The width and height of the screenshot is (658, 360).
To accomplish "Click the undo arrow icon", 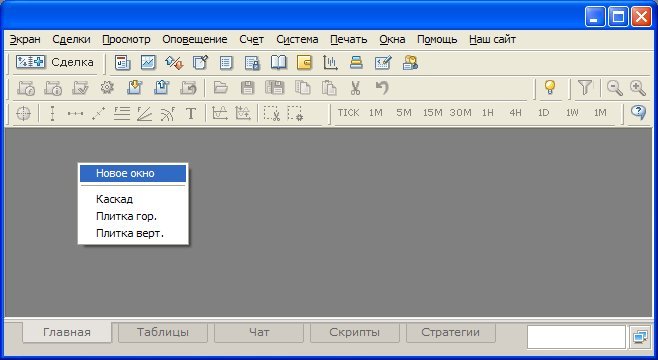I will [382, 88].
